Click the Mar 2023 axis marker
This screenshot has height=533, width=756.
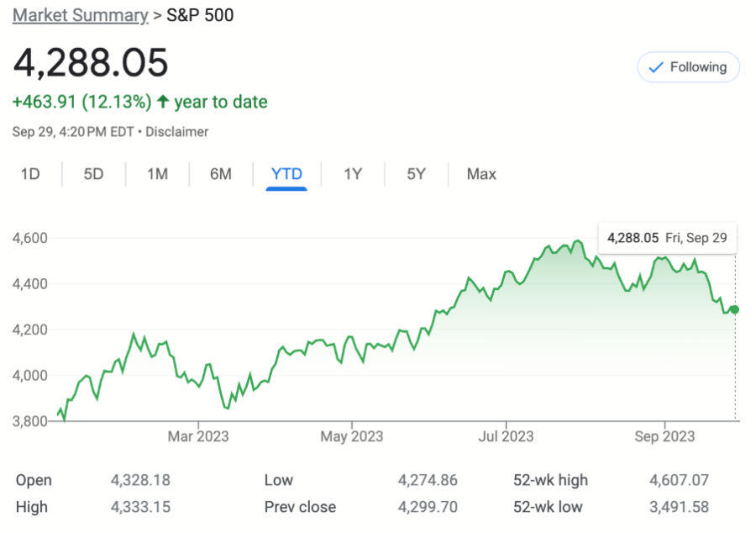click(198, 436)
